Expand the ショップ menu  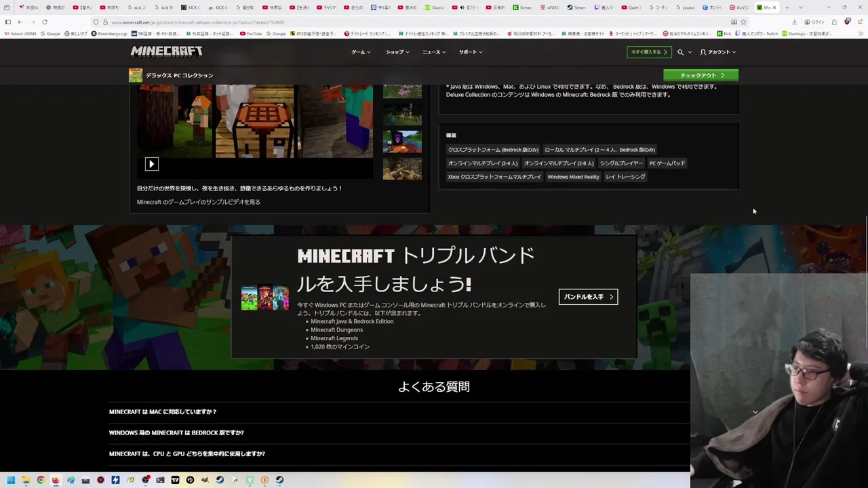(397, 52)
